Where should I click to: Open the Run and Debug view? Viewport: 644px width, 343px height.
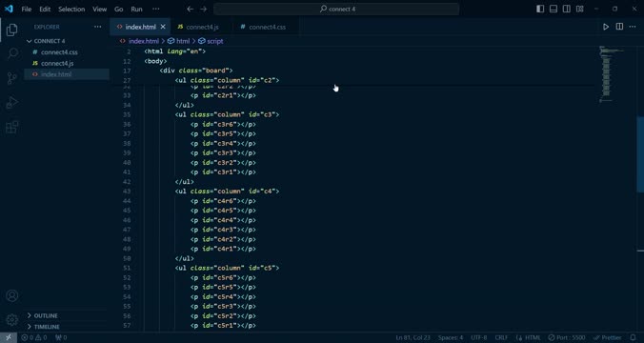click(12, 103)
